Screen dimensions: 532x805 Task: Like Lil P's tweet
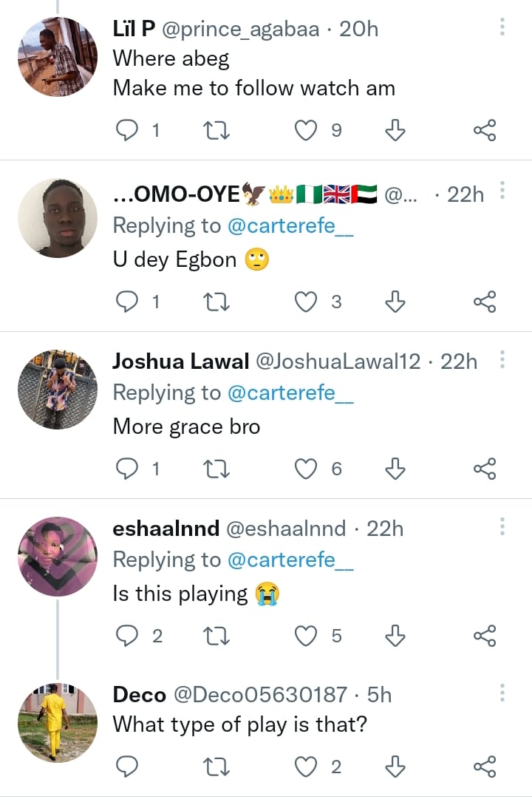305,131
